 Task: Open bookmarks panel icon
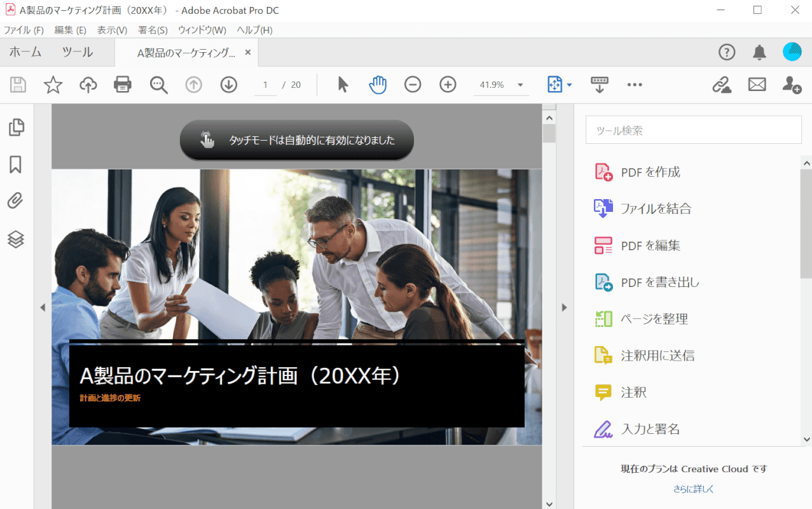point(16,165)
